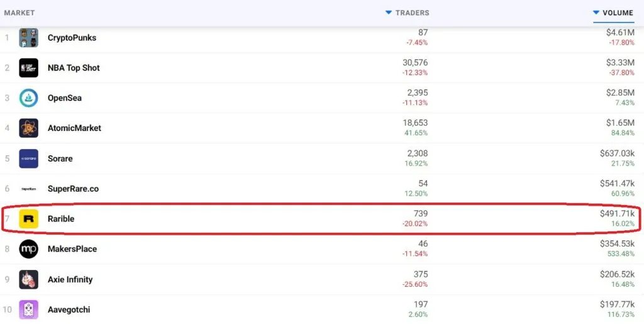Click Aavegotchi traders count 197
The height and width of the screenshot is (324, 644).
point(421,304)
